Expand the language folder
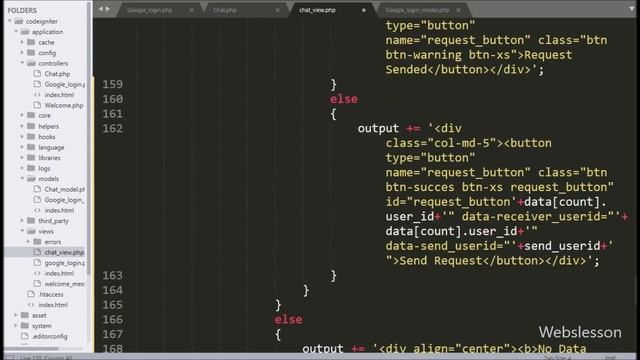Viewport: 640px width, 360px height. [x=22, y=147]
